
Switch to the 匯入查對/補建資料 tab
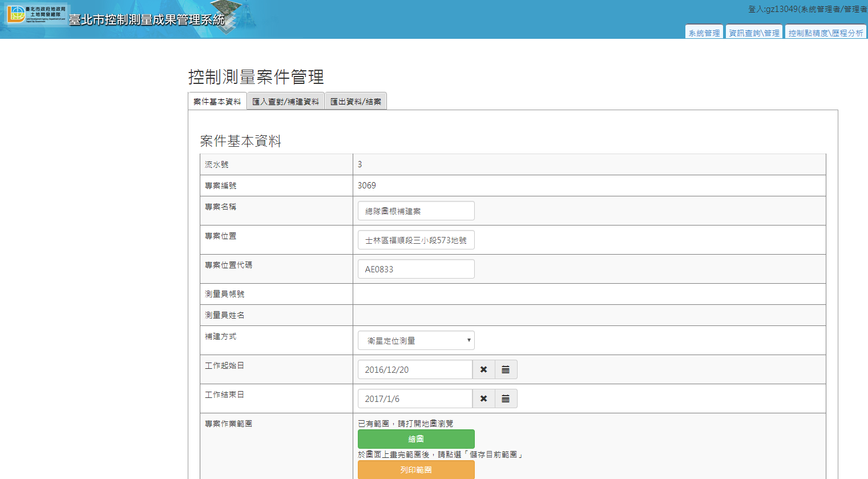tap(285, 101)
